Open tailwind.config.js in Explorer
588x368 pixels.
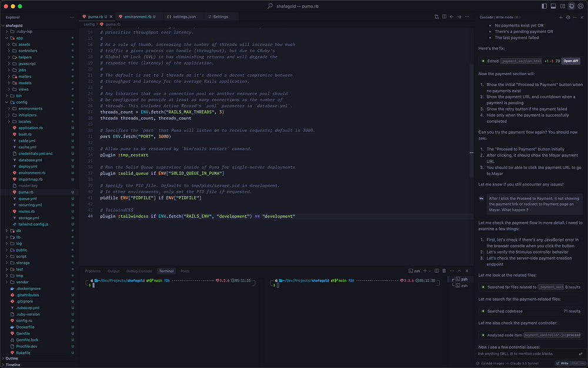click(x=39, y=224)
